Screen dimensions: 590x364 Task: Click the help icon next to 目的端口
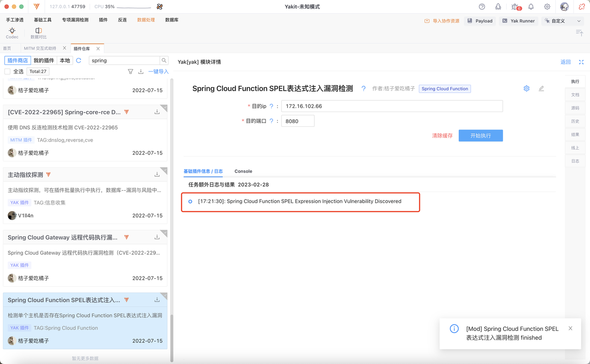tap(271, 121)
